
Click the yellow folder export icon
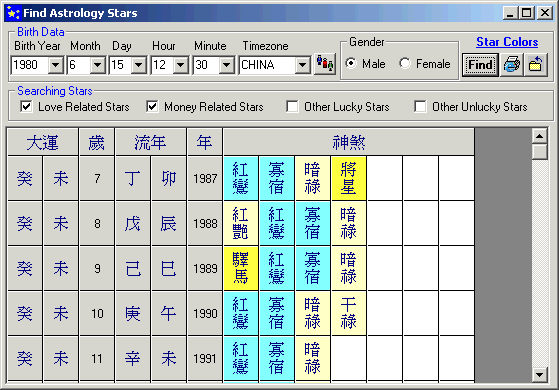point(535,65)
